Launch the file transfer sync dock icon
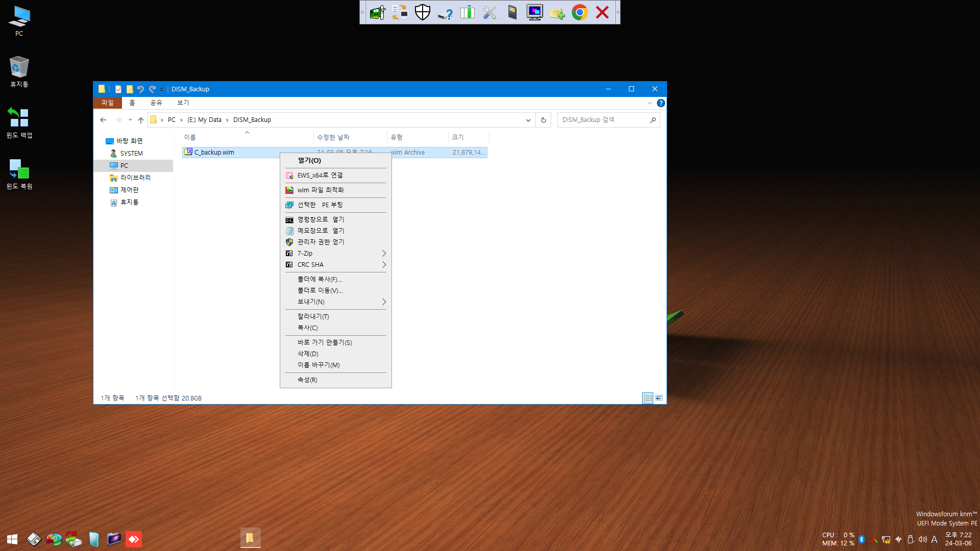The image size is (980, 551). (x=400, y=12)
